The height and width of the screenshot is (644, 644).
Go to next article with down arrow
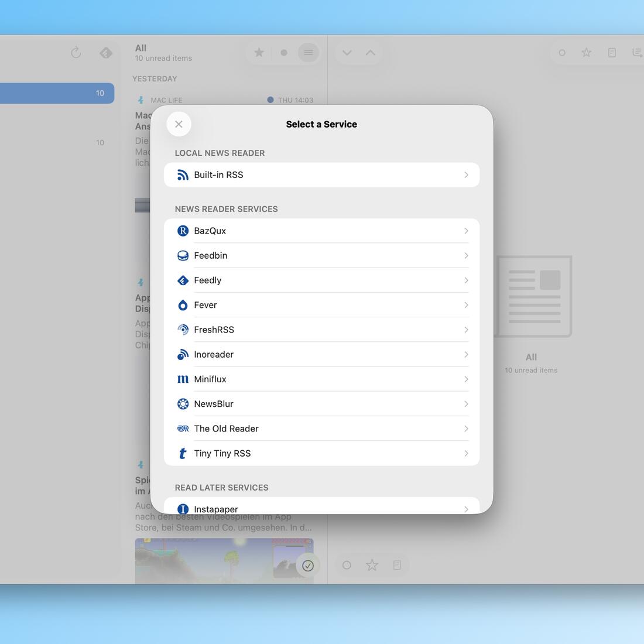pyautogui.click(x=347, y=53)
